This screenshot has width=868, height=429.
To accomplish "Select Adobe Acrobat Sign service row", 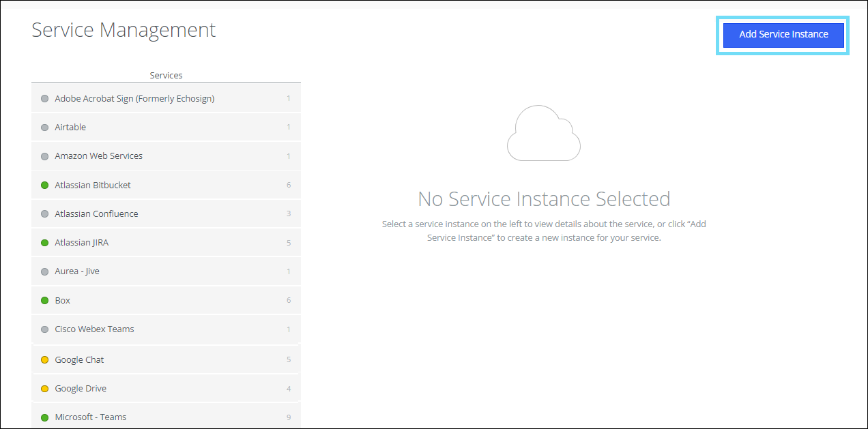I will pyautogui.click(x=134, y=99).
